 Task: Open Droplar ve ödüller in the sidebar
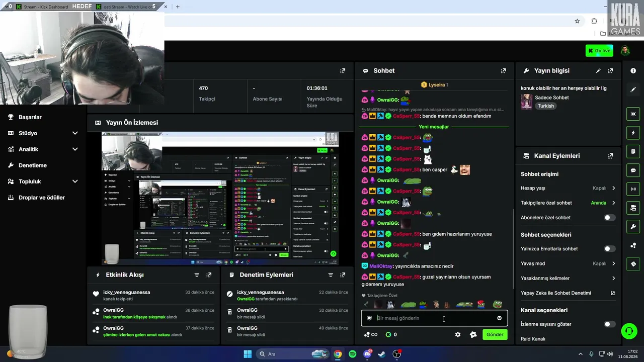(42, 198)
